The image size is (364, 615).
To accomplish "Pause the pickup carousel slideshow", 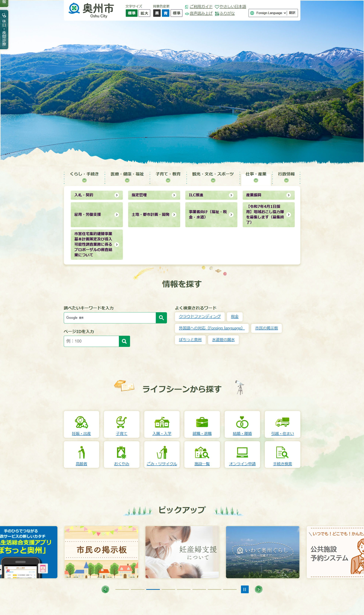I will 245,589.
